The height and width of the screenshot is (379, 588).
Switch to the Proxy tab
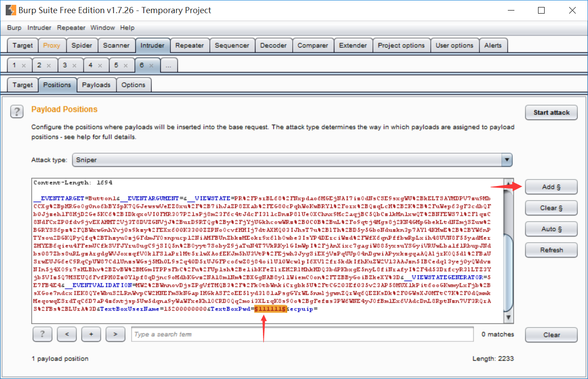pyautogui.click(x=52, y=46)
